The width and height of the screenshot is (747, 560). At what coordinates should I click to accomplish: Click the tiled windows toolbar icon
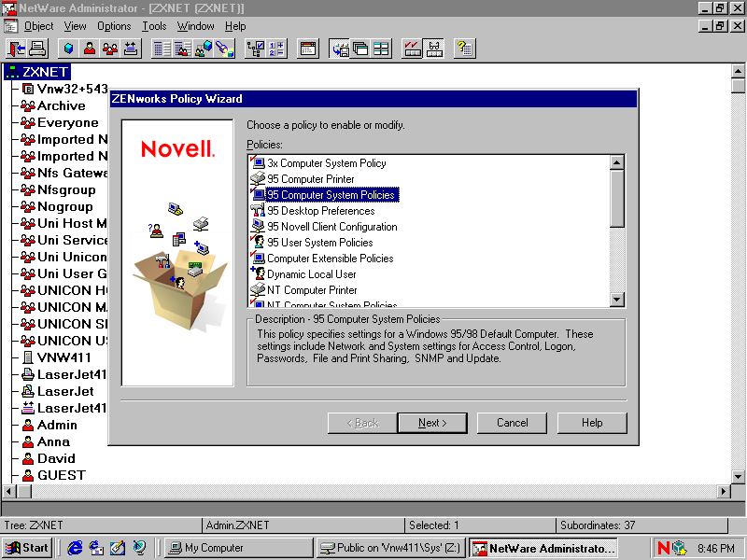point(381,49)
